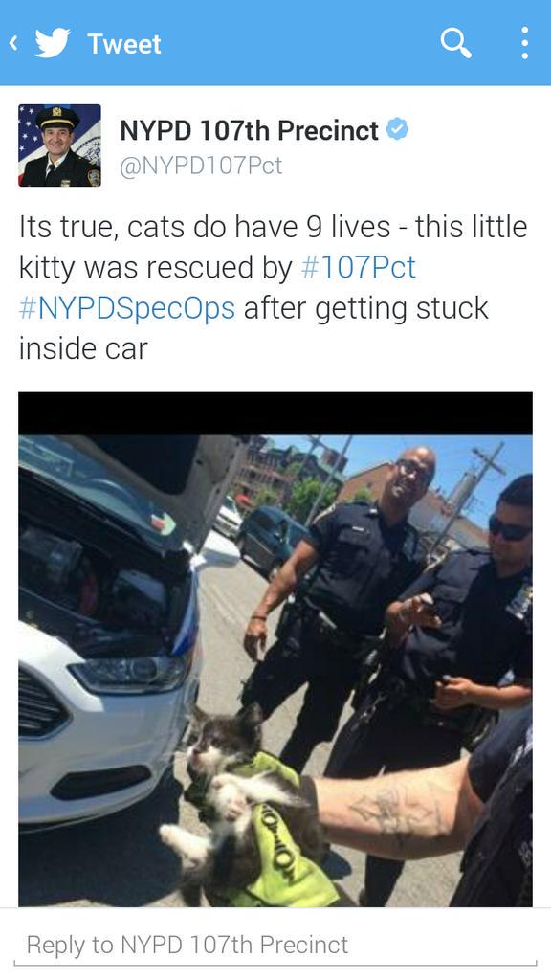
Task: Open search with the magnifier icon
Action: [x=455, y=43]
